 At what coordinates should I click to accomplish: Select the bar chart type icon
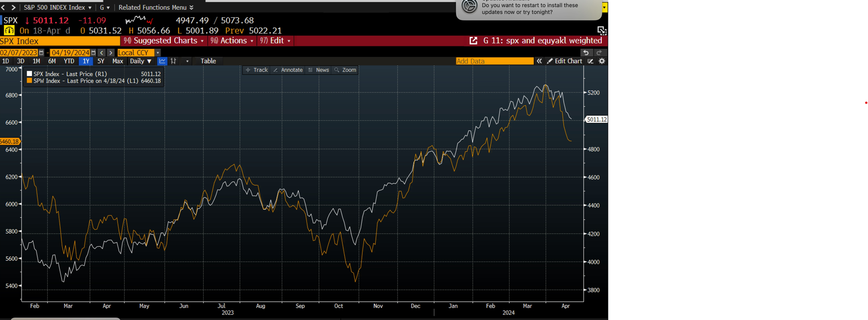click(174, 61)
